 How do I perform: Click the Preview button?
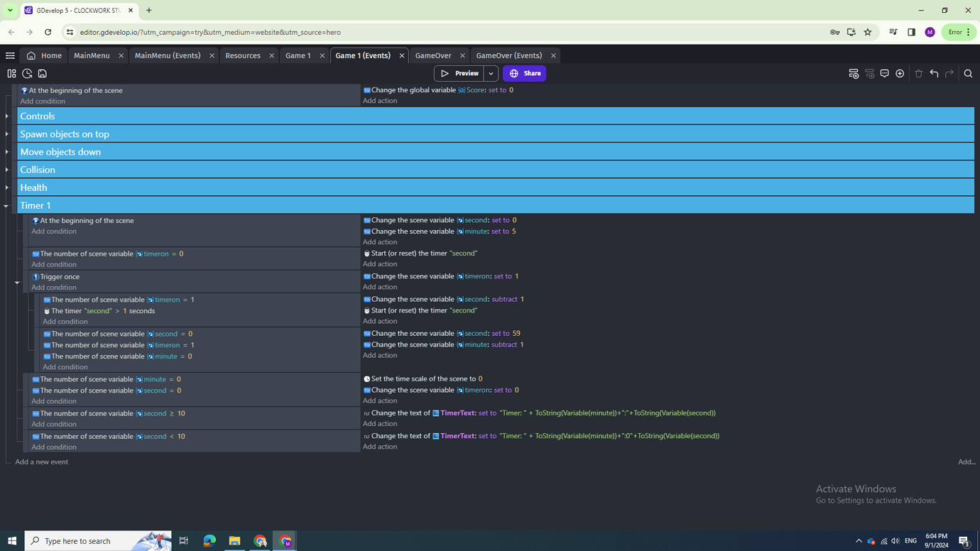pyautogui.click(x=460, y=73)
